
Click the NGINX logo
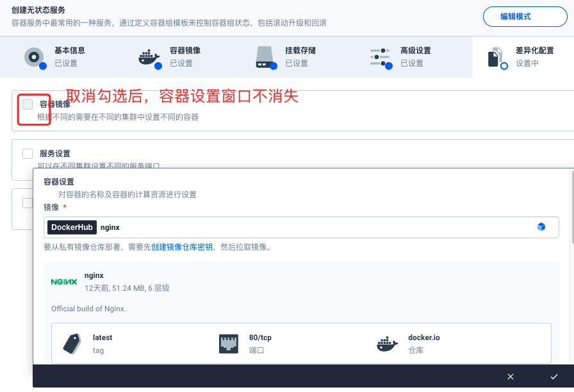click(x=64, y=282)
